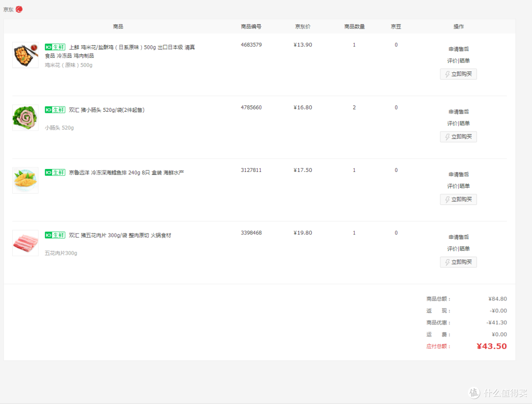Open the sliced pork belly thumbnail
Screen dimensions: 532x404
point(26,243)
